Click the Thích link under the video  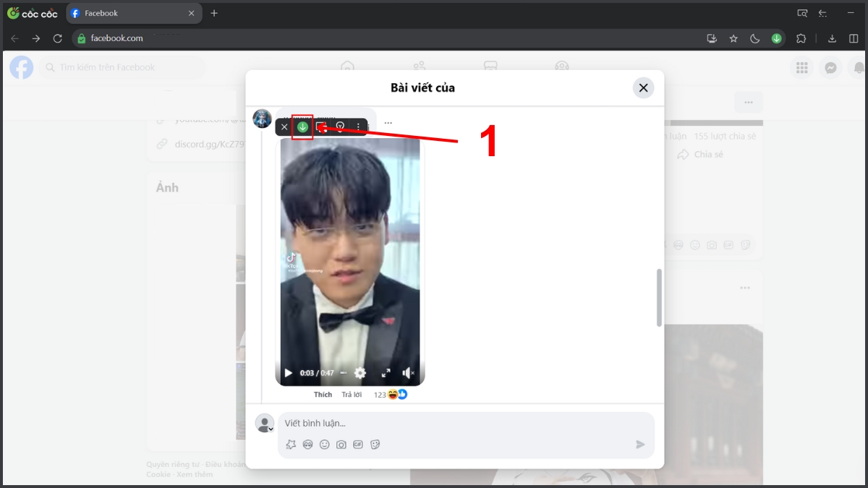point(323,394)
